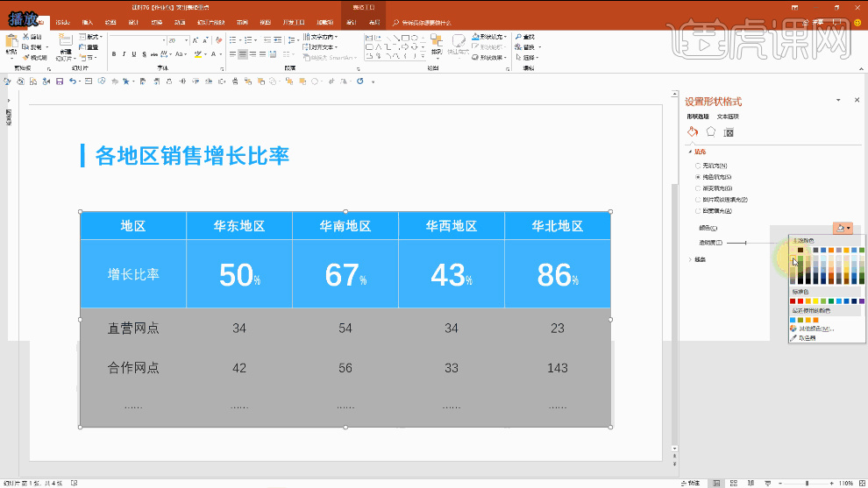This screenshot has width=868, height=488.
Task: Open the Size & Properties tab icon
Action: coord(729,132)
